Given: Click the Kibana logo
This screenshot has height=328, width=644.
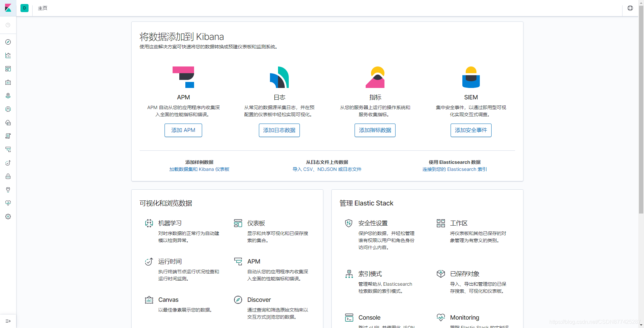Looking at the screenshot, I should pyautogui.click(x=8, y=8).
